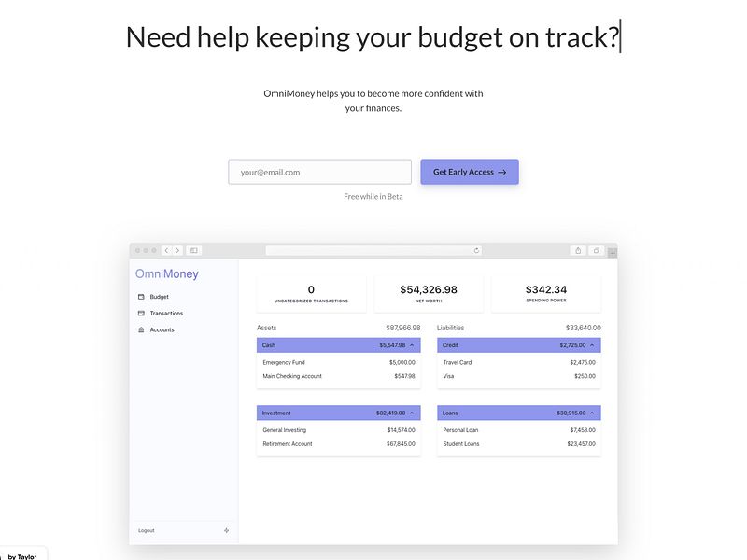Click the Liabilities total $33,640.00

[583, 328]
